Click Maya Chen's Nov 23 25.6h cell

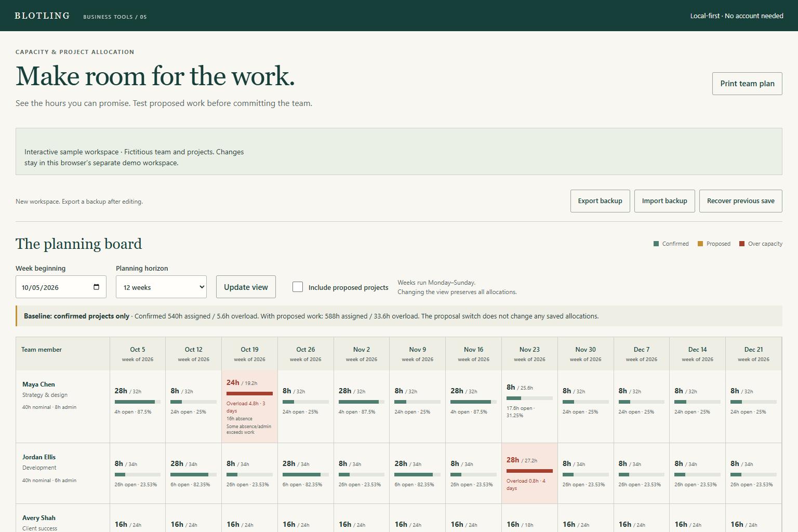coord(529,407)
